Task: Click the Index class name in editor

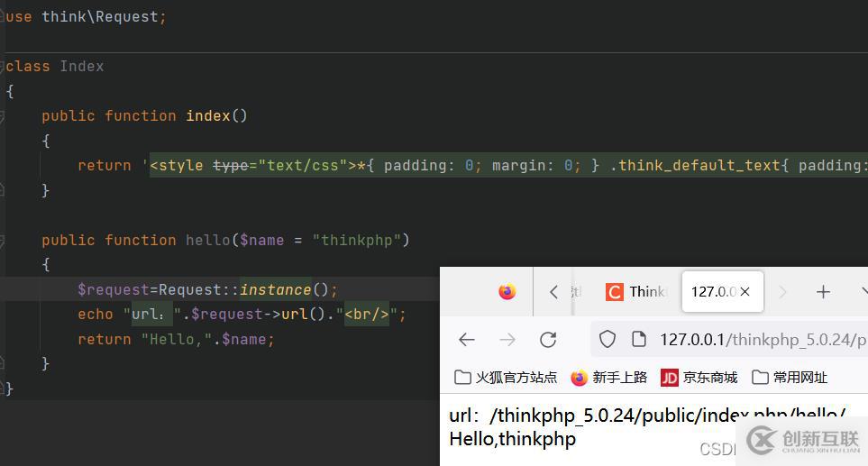Action: [82, 67]
